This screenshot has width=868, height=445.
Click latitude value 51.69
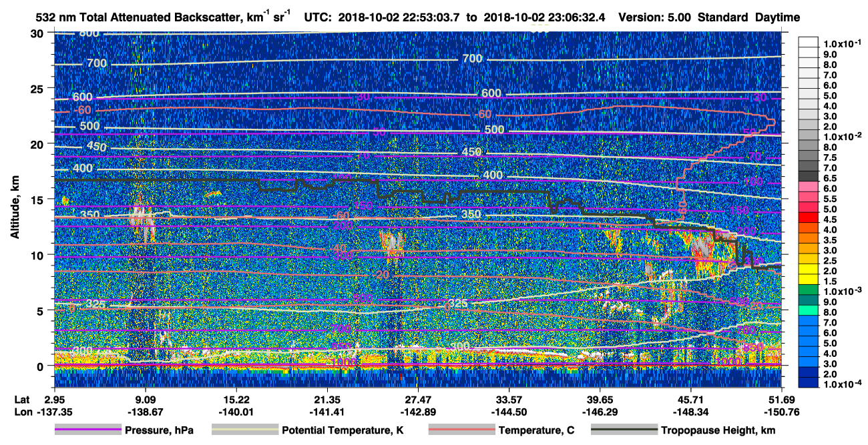(782, 399)
